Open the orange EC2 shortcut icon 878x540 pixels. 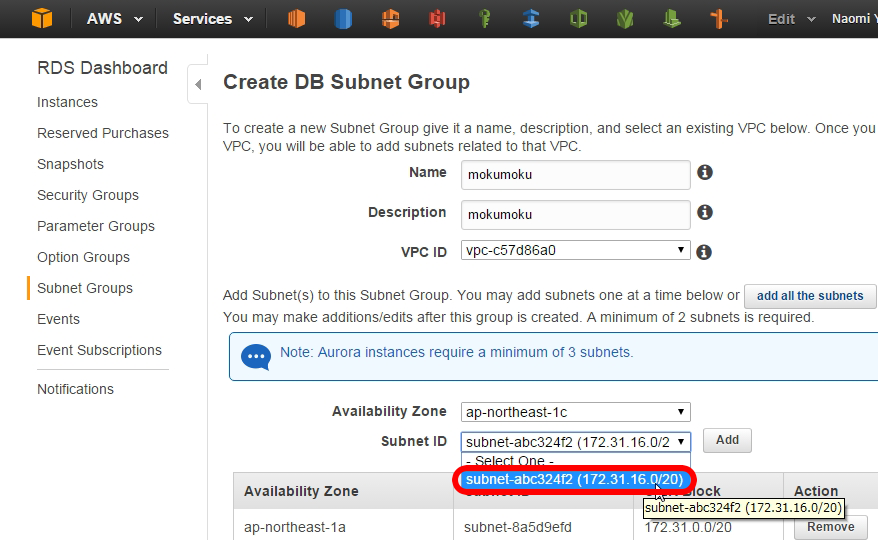(296, 19)
